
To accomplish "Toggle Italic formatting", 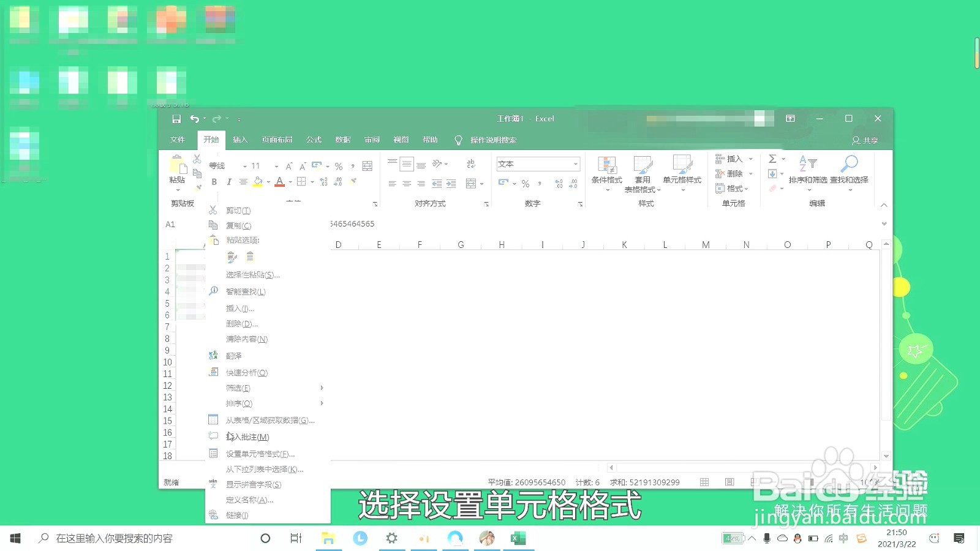I will (229, 182).
